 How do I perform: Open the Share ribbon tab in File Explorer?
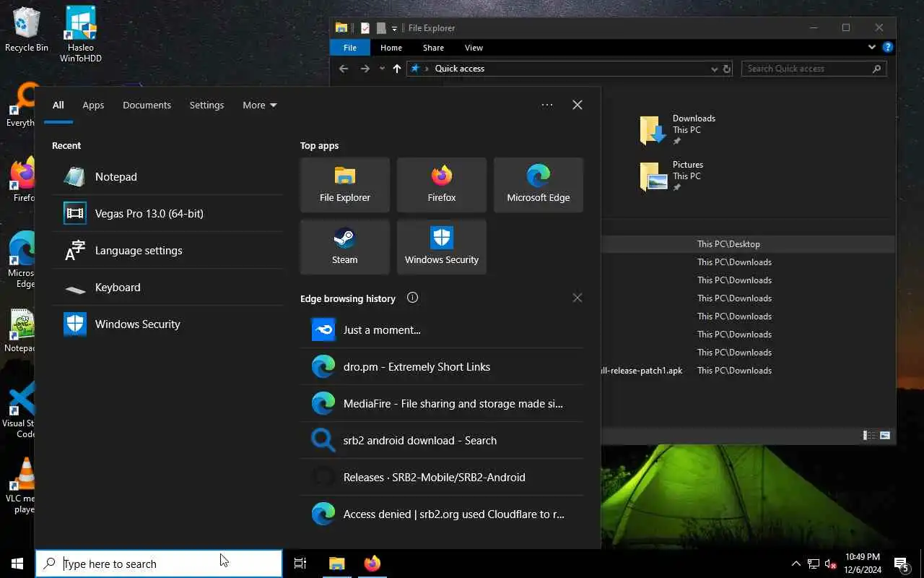433,48
